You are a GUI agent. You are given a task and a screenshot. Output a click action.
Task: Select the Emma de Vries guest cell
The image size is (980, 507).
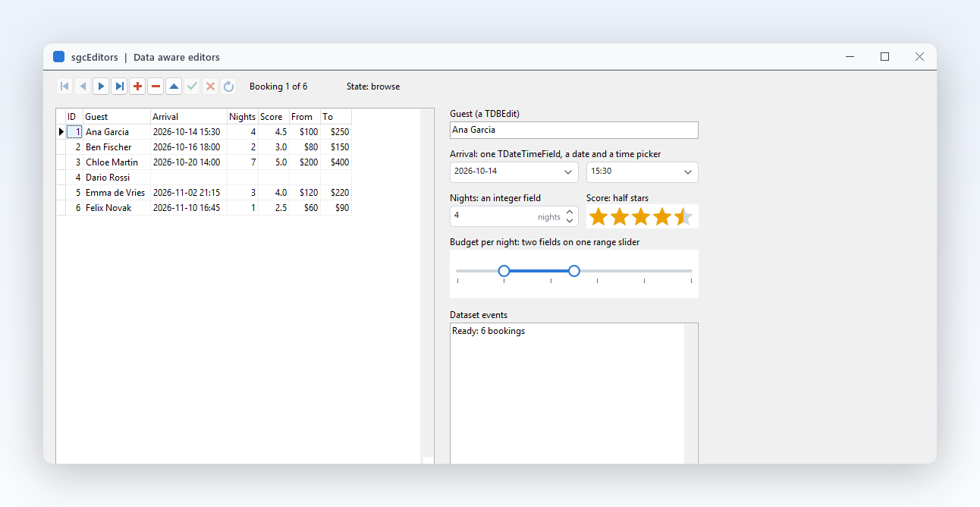tap(117, 193)
